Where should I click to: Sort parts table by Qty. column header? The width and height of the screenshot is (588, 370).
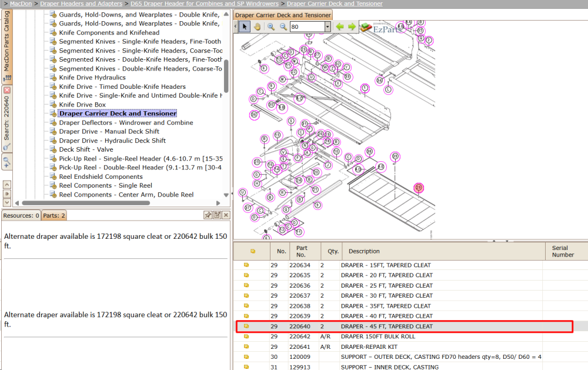[333, 251]
